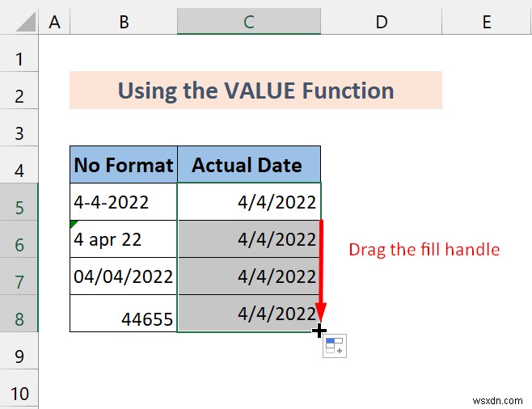Click cell C5 showing 4/4/2022
The image size is (532, 409).
point(249,202)
